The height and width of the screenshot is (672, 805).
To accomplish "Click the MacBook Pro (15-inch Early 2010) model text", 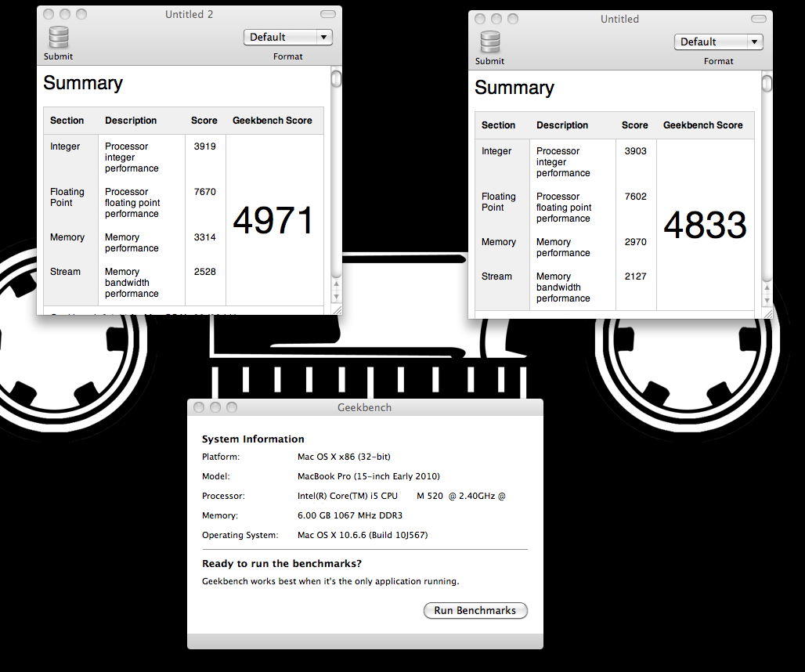I will [369, 476].
